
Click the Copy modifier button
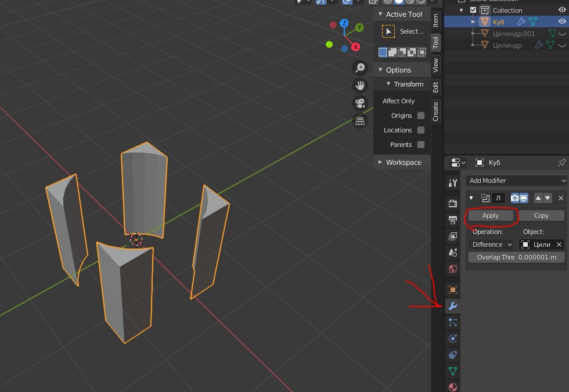click(x=541, y=215)
